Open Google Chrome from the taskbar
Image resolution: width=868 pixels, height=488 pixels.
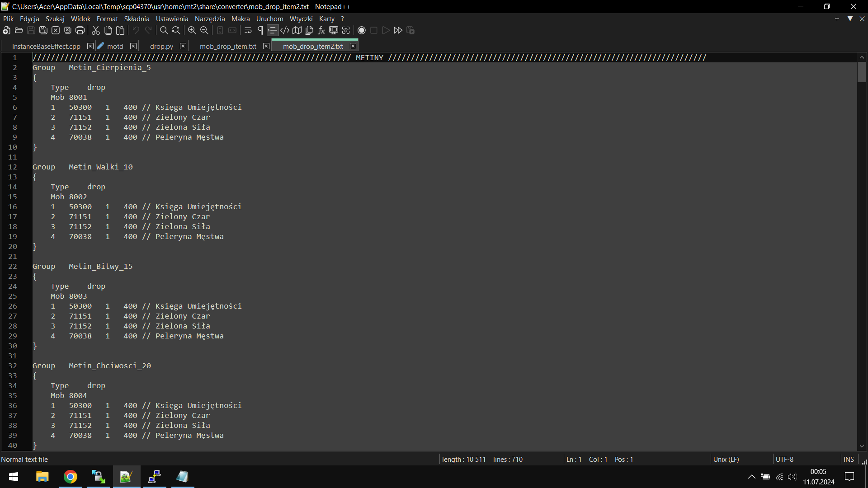tap(71, 477)
